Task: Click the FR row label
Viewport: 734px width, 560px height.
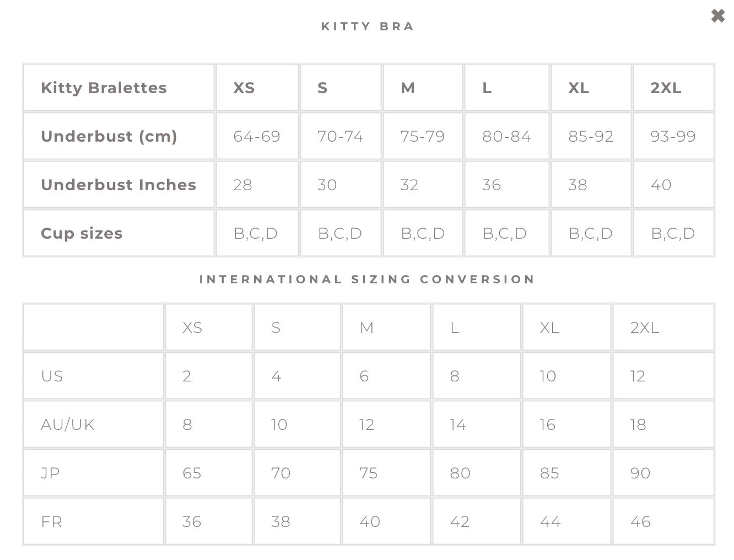Action: (51, 521)
